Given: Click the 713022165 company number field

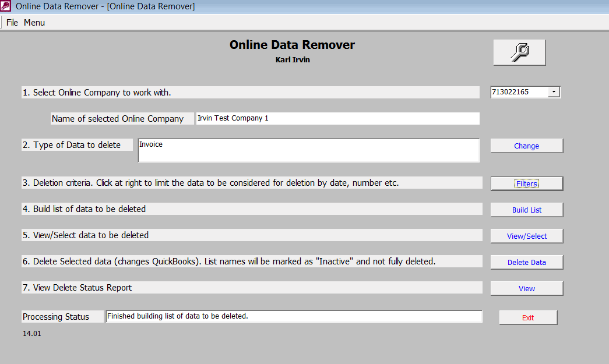Looking at the screenshot, I should click(519, 92).
